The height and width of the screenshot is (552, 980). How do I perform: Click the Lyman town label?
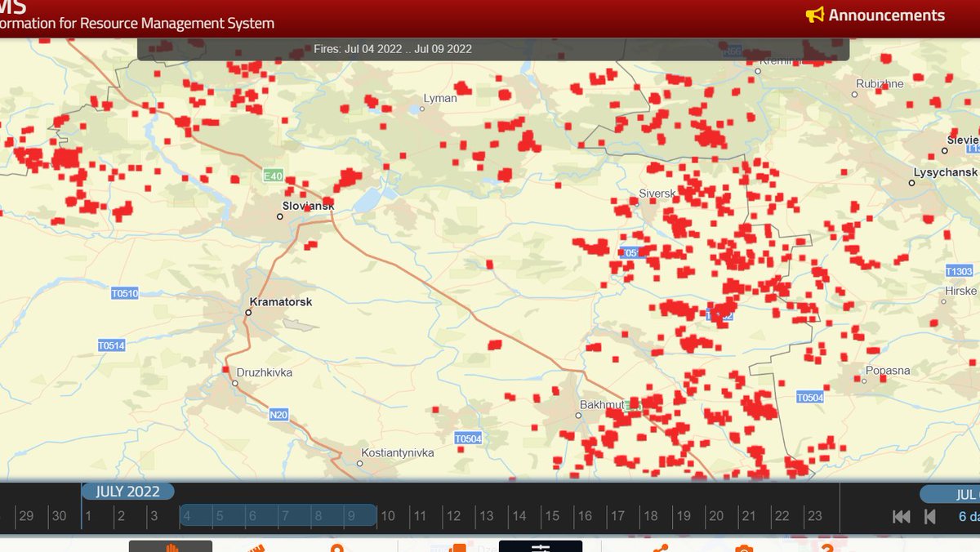point(440,99)
